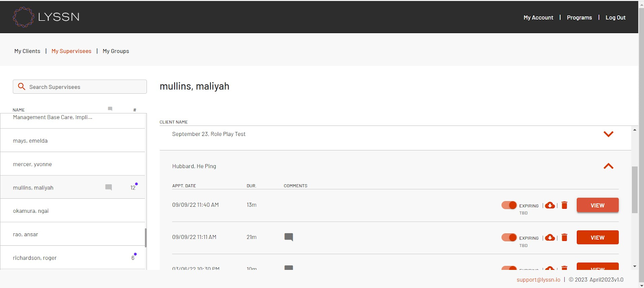
Task: Select supervisee okamura, ngai
Action: [x=73, y=210]
